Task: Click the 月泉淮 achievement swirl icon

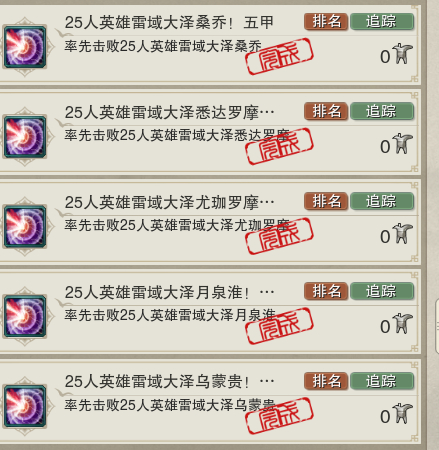Action: pyautogui.click(x=25, y=316)
